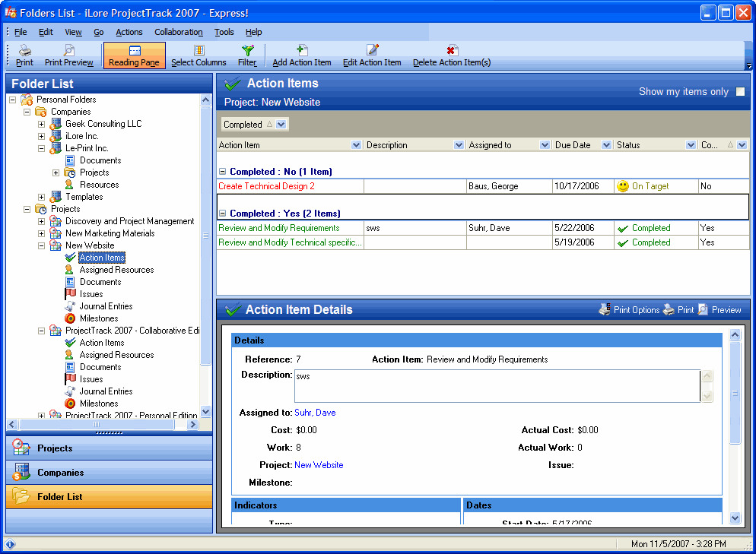
Task: Expand Geek Consulting LLC node
Action: click(42, 124)
